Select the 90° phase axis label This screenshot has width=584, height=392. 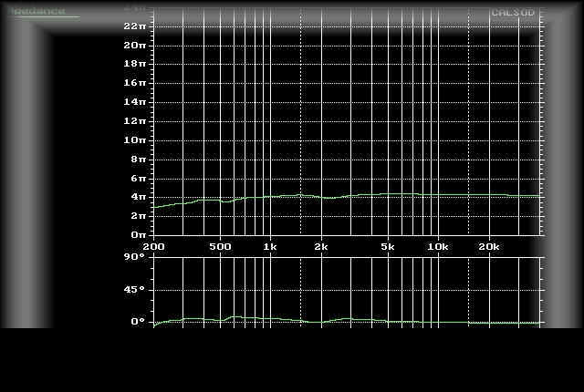134,258
